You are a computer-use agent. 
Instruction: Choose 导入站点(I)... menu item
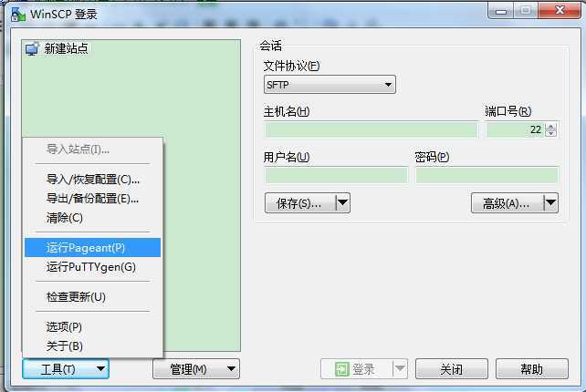pos(93,150)
